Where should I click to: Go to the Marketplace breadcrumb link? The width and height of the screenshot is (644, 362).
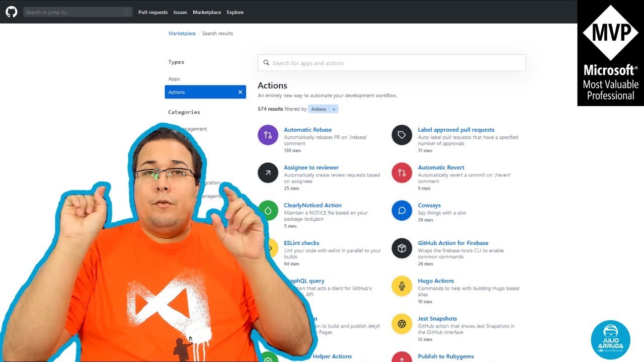pyautogui.click(x=182, y=33)
